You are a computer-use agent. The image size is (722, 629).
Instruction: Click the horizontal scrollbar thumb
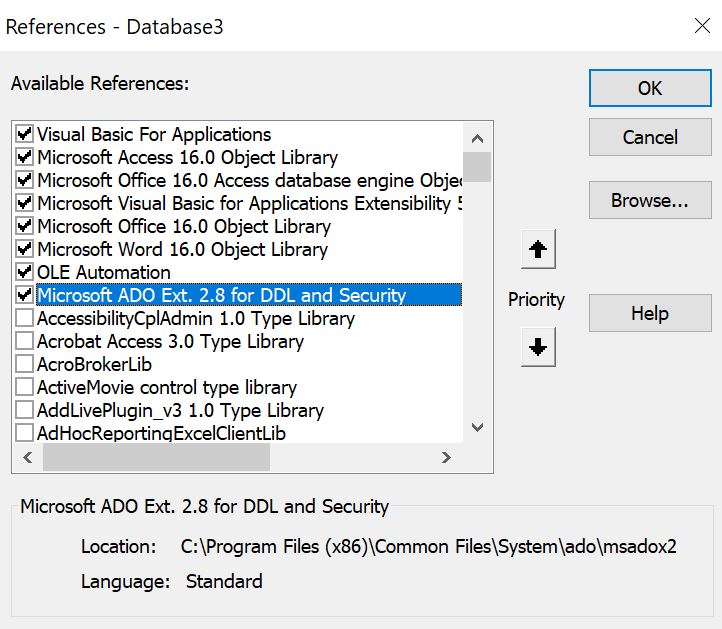tap(156, 457)
